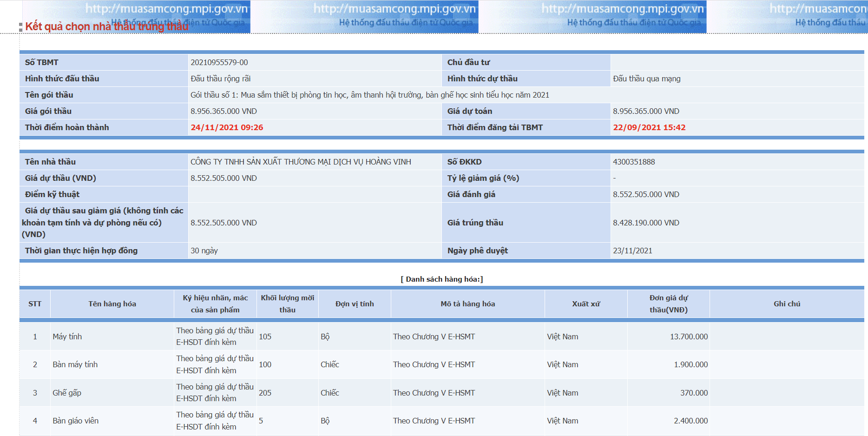
Task: Click the 'Kết quả chọn nhà thầu trúng thầu' heading
Action: coord(106,26)
